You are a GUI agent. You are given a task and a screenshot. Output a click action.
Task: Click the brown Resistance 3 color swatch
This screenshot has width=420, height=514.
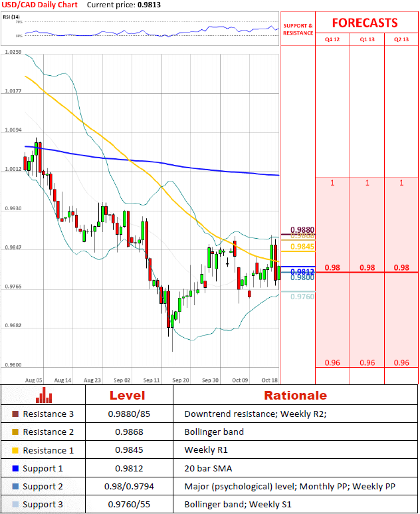pyautogui.click(x=15, y=414)
